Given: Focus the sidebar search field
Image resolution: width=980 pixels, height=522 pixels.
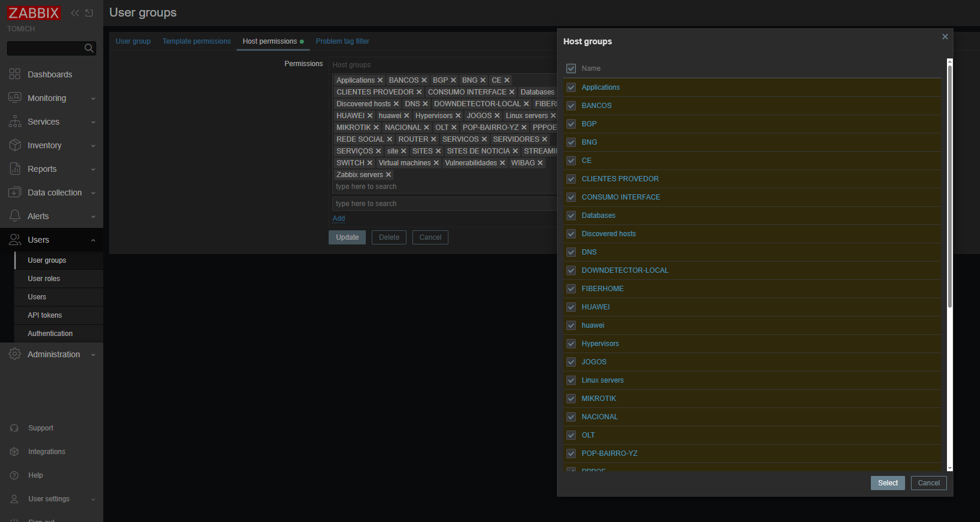Looking at the screenshot, I should point(45,48).
